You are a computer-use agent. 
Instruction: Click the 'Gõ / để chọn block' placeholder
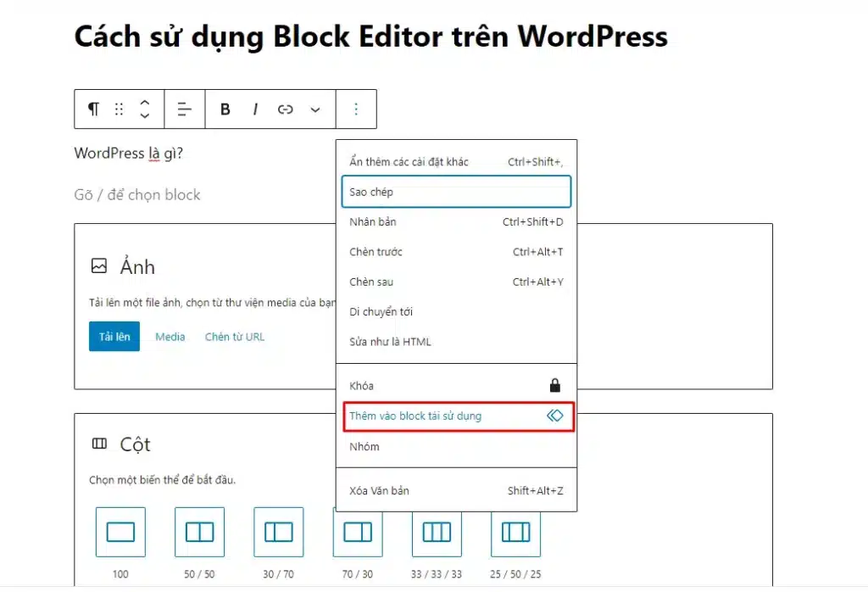click(137, 195)
